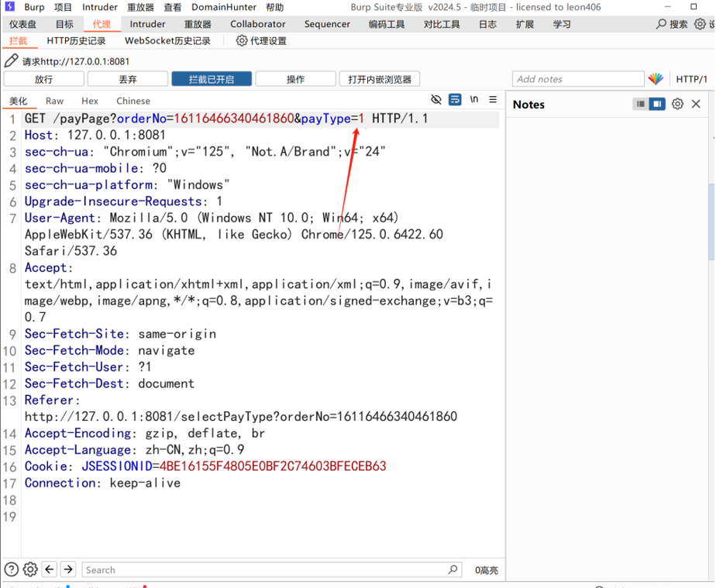Open Notes panel settings gear

click(x=677, y=104)
